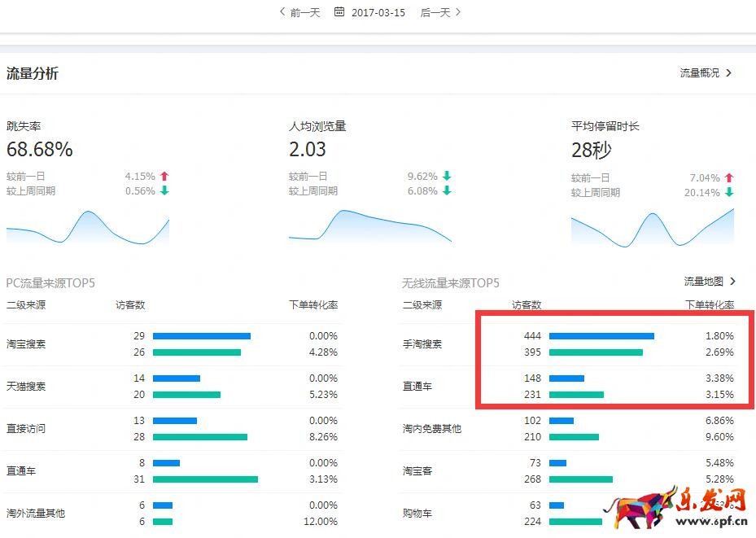Click 下单转化率 column header in wireless table
Screen dimensions: 756x538
click(x=710, y=305)
